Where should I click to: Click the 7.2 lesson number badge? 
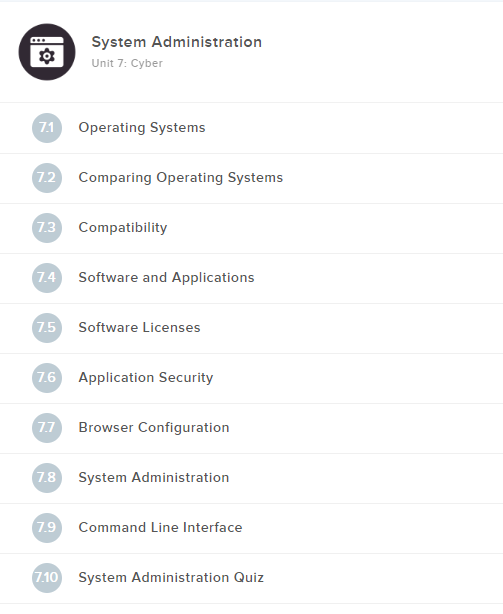pos(47,178)
